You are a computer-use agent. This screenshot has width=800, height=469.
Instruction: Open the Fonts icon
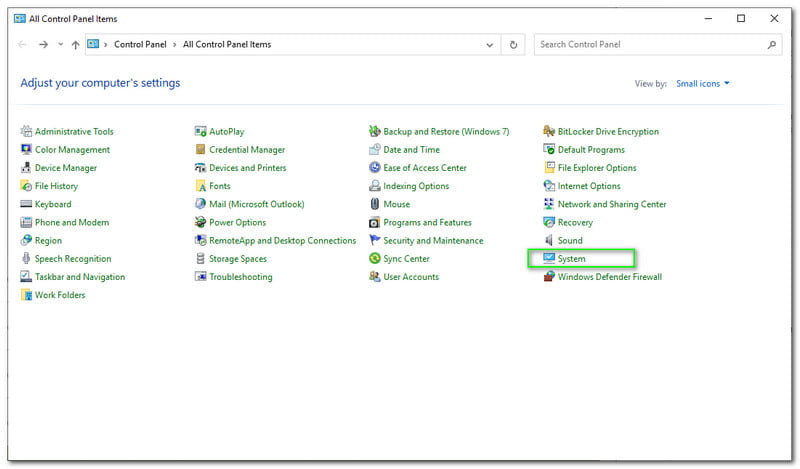[x=201, y=186]
